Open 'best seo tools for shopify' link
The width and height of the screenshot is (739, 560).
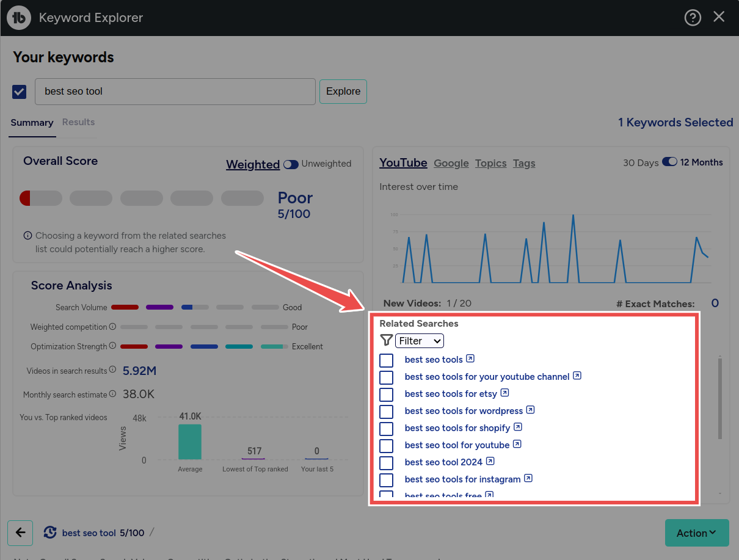457,428
